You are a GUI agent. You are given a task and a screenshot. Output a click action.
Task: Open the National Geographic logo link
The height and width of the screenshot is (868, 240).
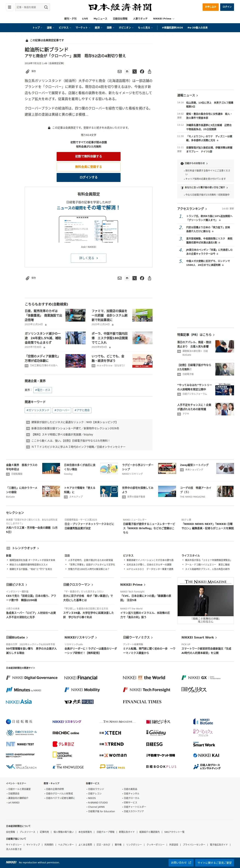pyautogui.click(x=62, y=755)
